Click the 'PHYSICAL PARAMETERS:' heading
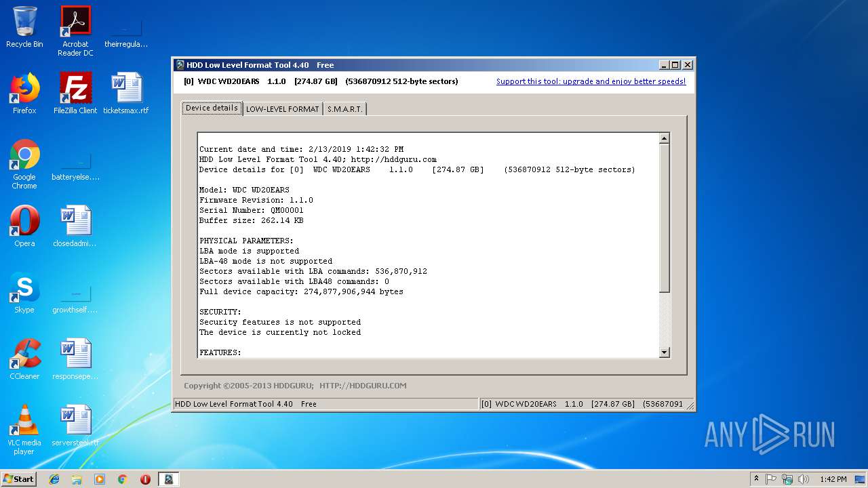The image size is (868, 488). pos(247,241)
